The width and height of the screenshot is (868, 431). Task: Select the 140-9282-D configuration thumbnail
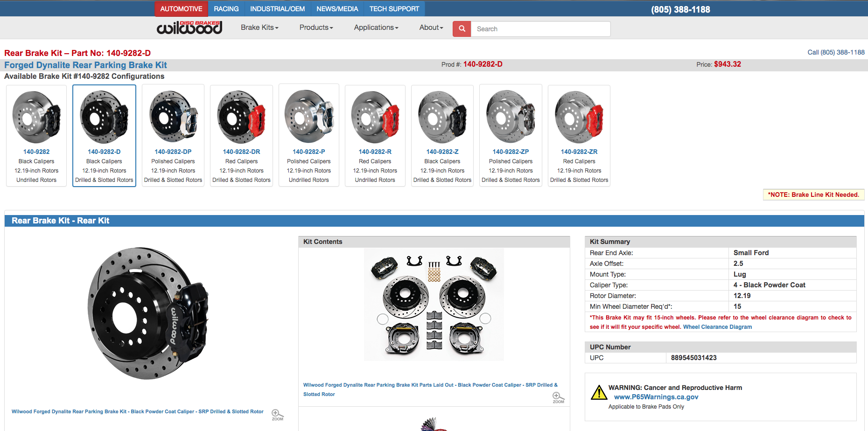pyautogui.click(x=104, y=117)
